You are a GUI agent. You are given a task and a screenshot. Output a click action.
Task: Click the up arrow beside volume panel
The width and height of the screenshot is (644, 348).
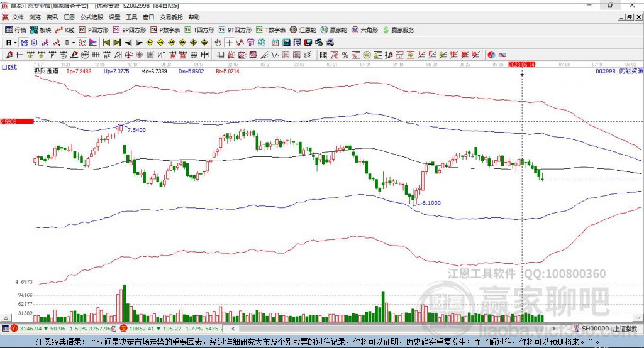pyautogui.click(x=6, y=318)
